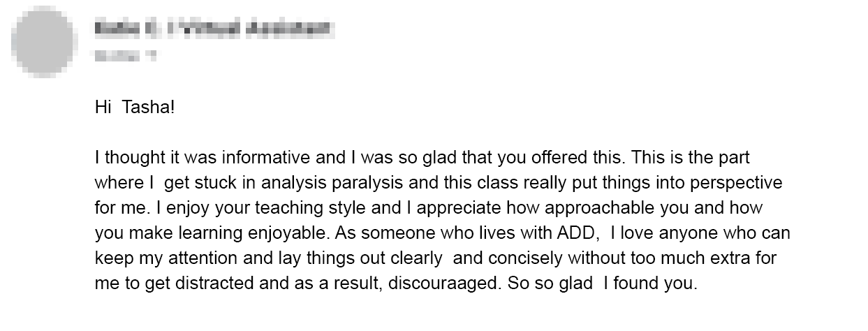This screenshot has height=331, width=868.
Task: Click the blurred timestamp under the sender name
Action: click(x=124, y=57)
